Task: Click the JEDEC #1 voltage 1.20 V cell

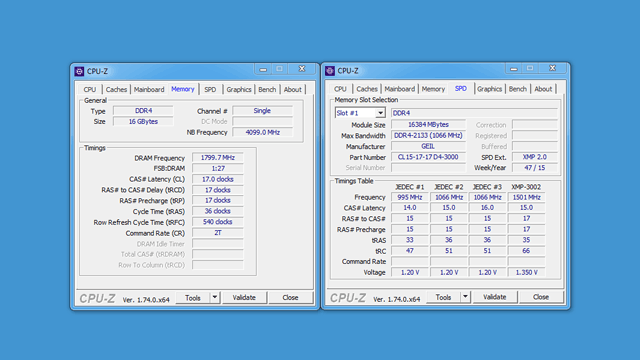Action: click(410, 273)
